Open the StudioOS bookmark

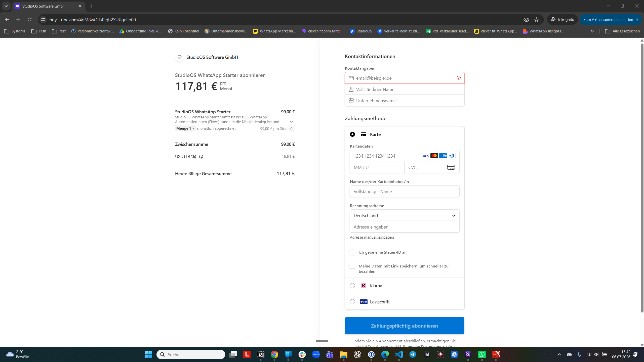pos(361,31)
